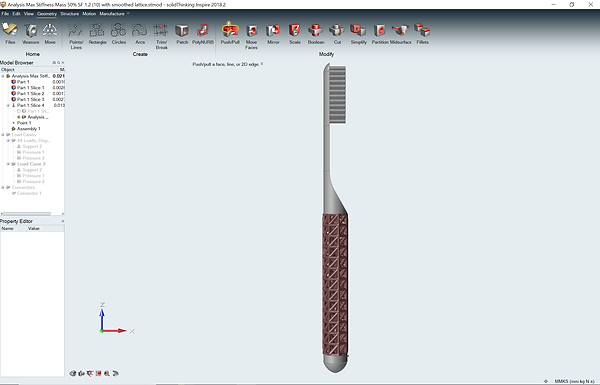
Task: Select the Push/Pull tool
Action: 230,33
